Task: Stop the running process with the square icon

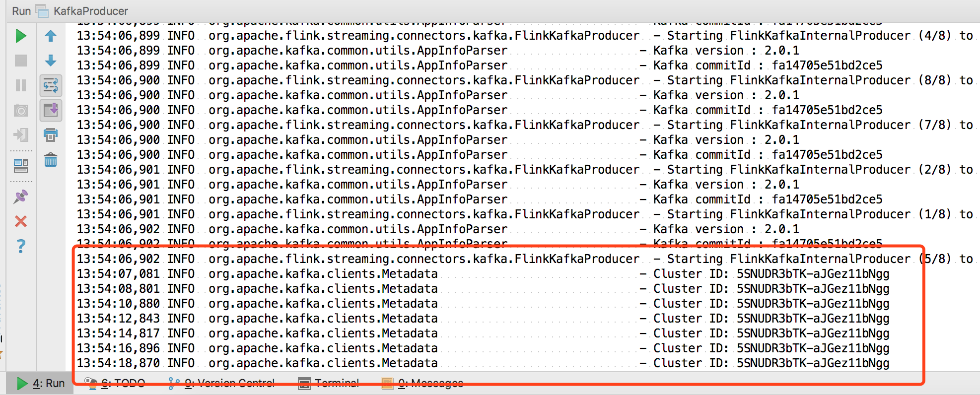Action: pos(21,61)
